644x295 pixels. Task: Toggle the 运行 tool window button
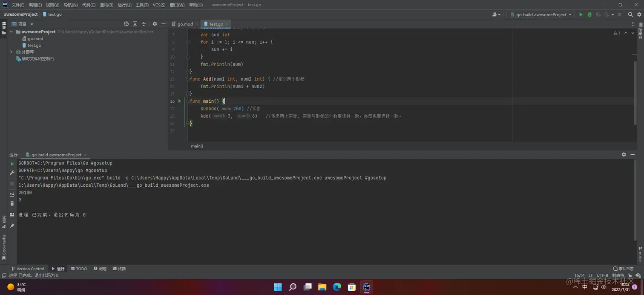tap(58, 269)
